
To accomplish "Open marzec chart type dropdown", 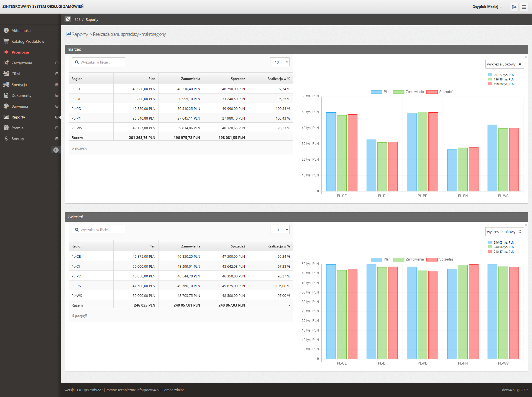I will [504, 64].
